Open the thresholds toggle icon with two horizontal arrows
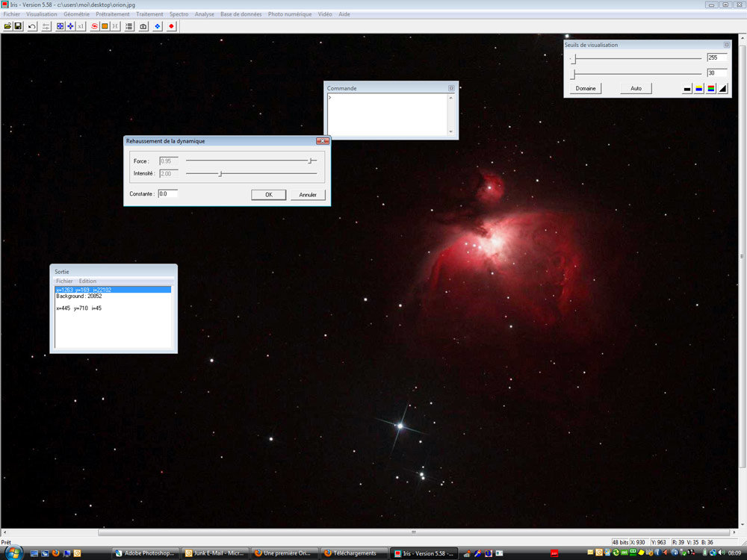The image size is (747, 560). (x=46, y=26)
